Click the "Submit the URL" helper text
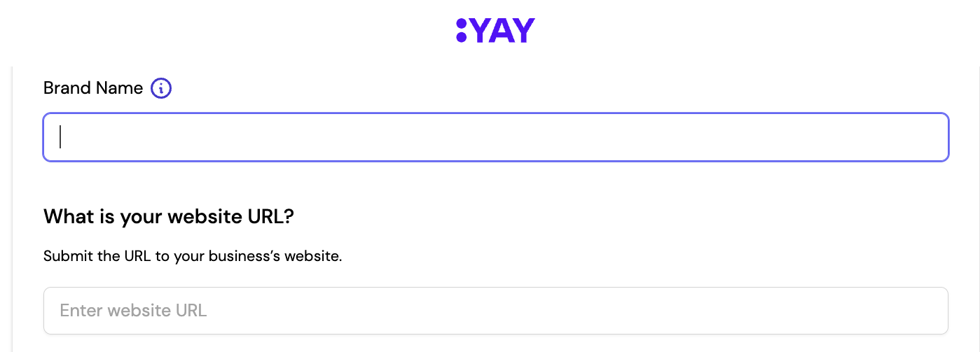This screenshot has height=352, width=980. tap(193, 256)
